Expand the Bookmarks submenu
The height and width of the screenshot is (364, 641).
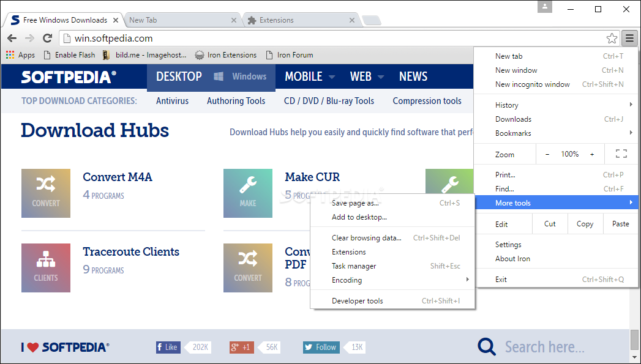click(556, 133)
